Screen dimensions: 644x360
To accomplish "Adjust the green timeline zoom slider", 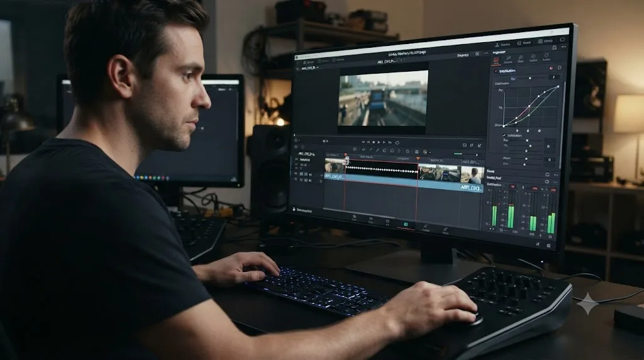I will click(x=467, y=154).
